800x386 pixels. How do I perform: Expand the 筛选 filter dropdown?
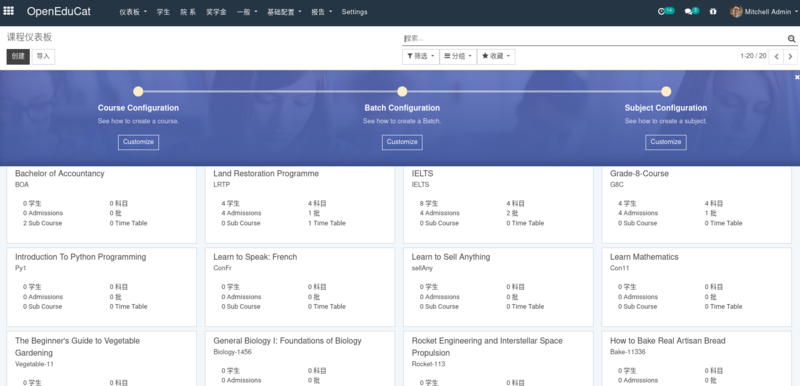pos(420,56)
